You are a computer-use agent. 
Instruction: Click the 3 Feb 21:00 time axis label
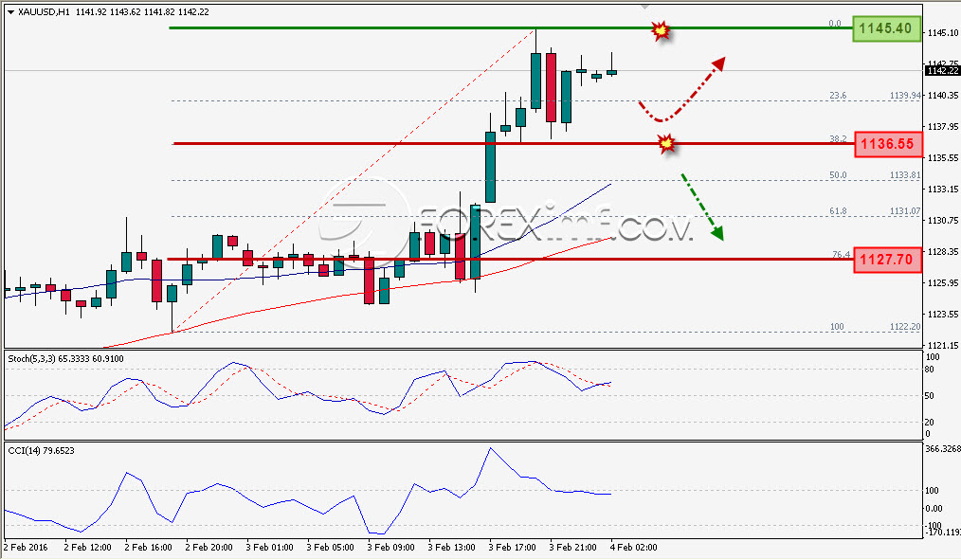(x=573, y=548)
